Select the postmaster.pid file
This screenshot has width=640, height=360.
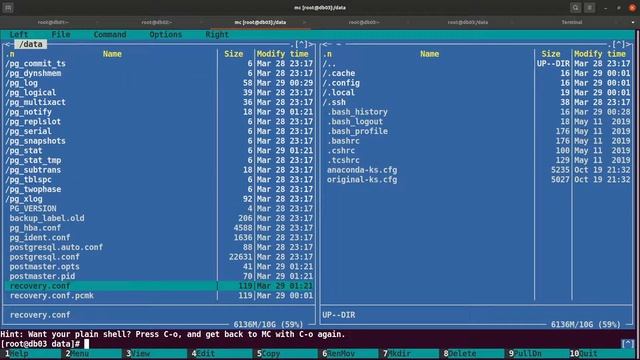(159, 276)
